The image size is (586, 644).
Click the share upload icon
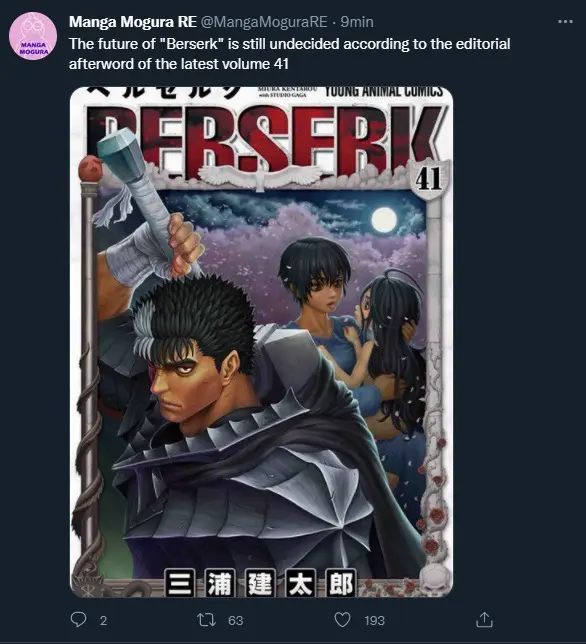[x=484, y=619]
